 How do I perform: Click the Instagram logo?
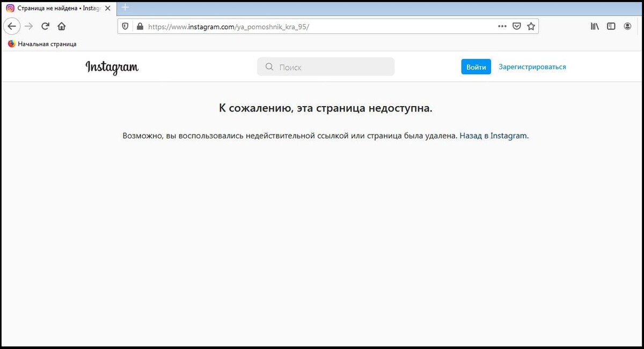pyautogui.click(x=112, y=68)
